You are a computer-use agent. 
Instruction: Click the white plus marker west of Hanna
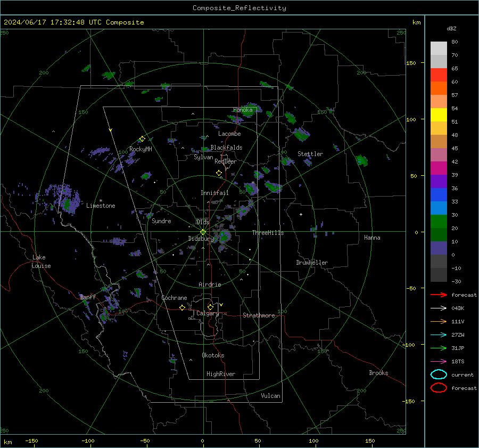click(x=301, y=214)
